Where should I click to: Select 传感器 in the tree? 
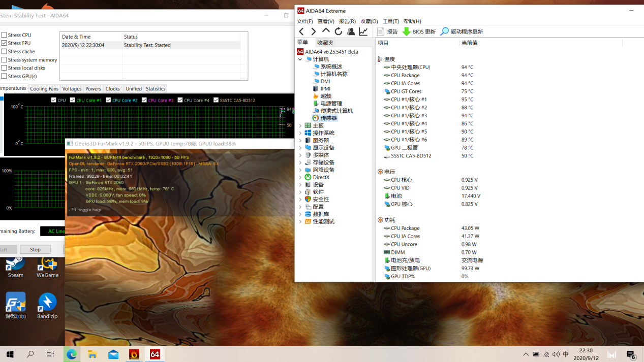click(328, 118)
